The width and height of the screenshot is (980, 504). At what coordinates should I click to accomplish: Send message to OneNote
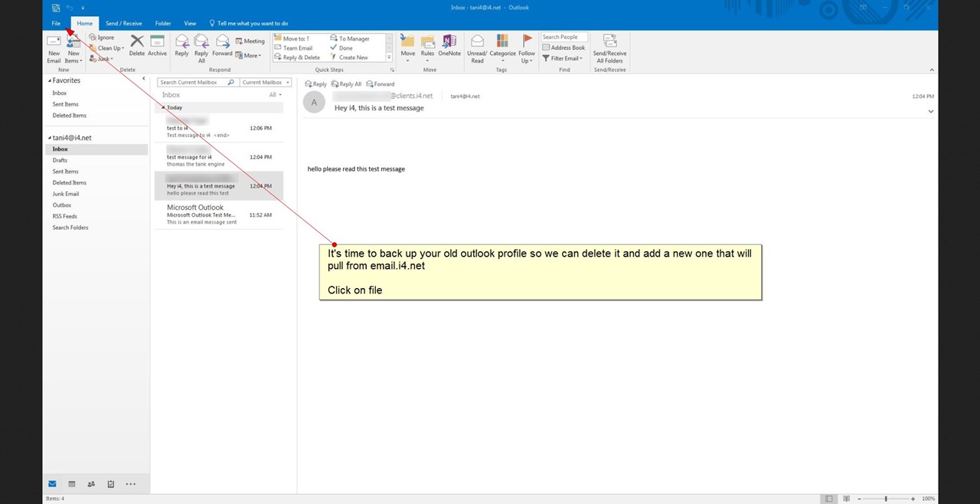pyautogui.click(x=449, y=46)
